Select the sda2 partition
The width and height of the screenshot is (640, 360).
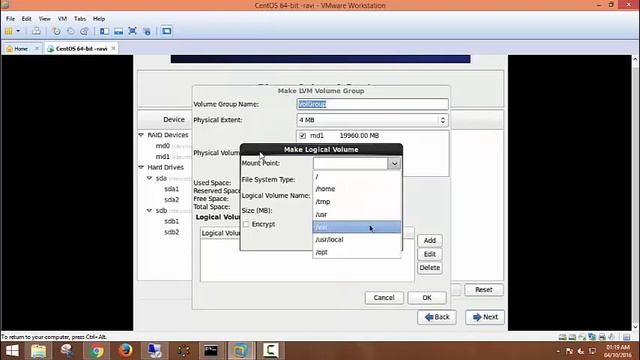171,200
